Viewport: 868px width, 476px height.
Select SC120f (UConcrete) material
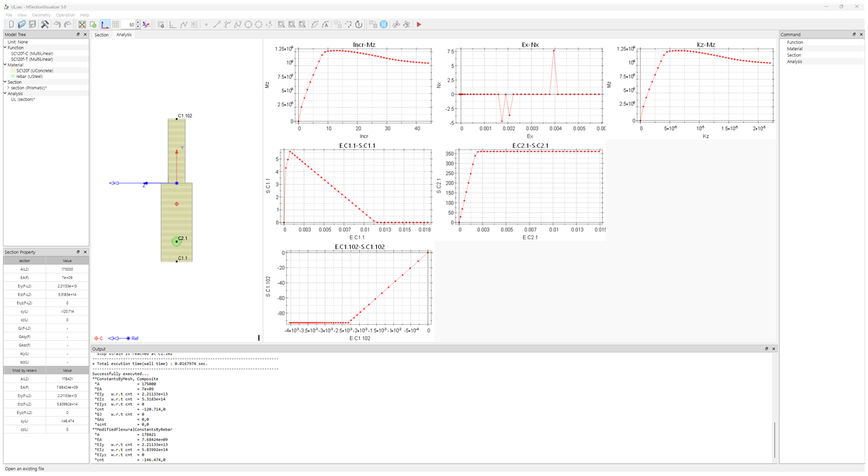coord(34,70)
